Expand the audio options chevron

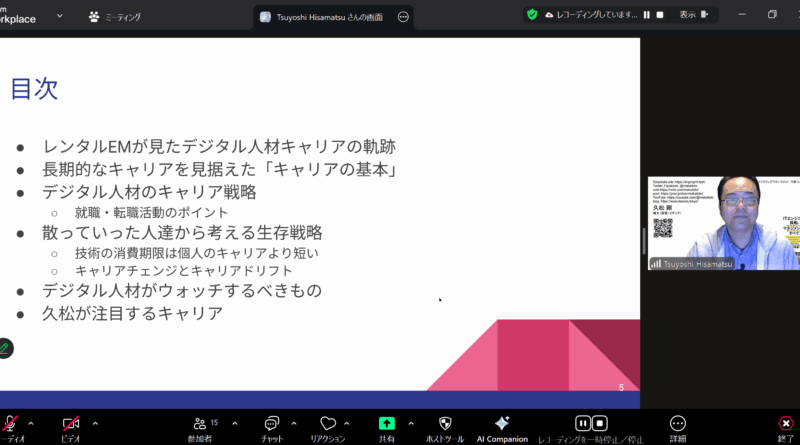pos(31,423)
